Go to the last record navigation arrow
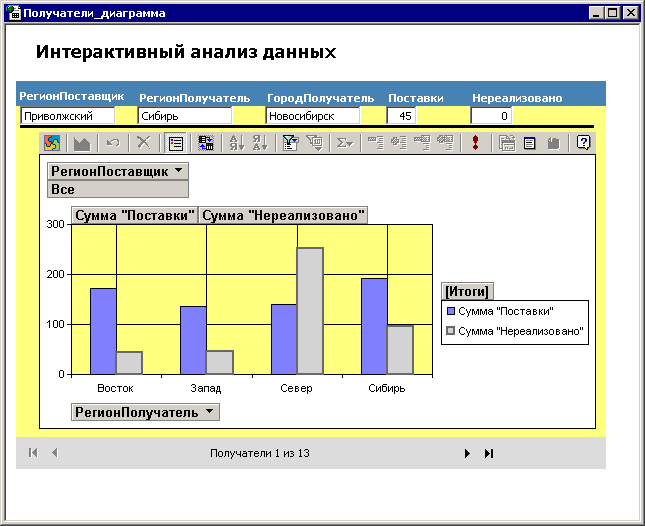Viewport: 645px width, 526px height. (489, 453)
